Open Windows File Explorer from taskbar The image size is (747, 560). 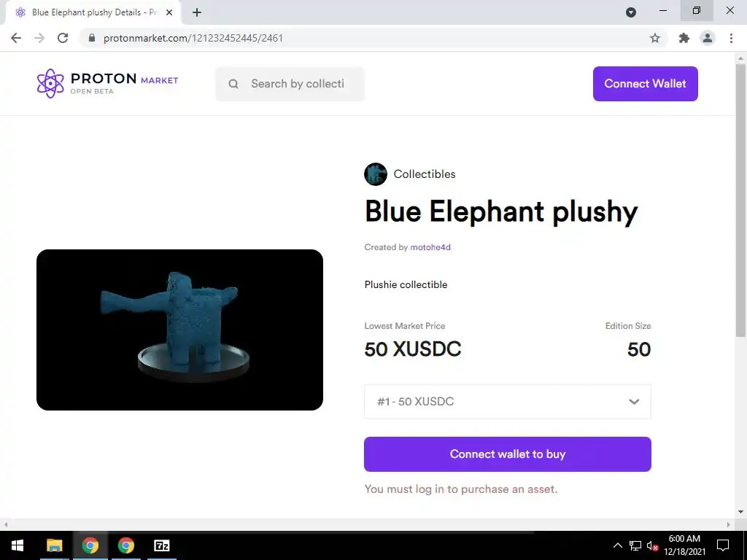[x=54, y=545]
